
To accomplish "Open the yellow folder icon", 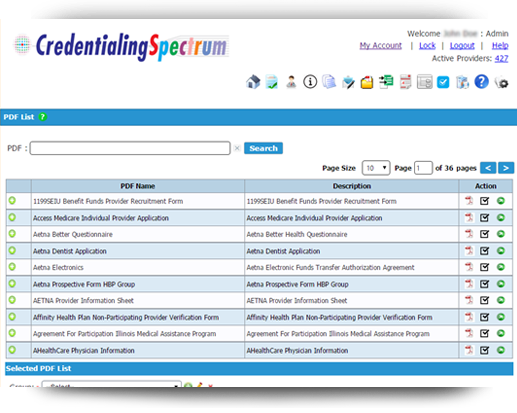I will (x=367, y=82).
